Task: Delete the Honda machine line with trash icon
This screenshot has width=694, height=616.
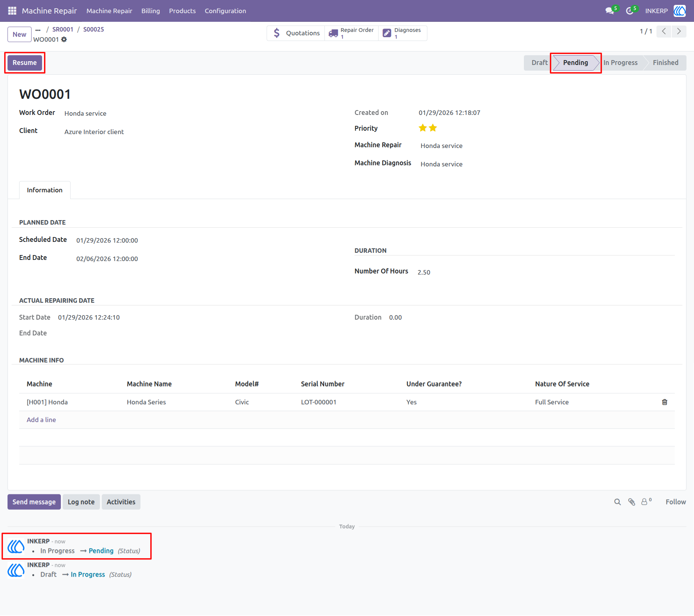Action: (x=664, y=402)
